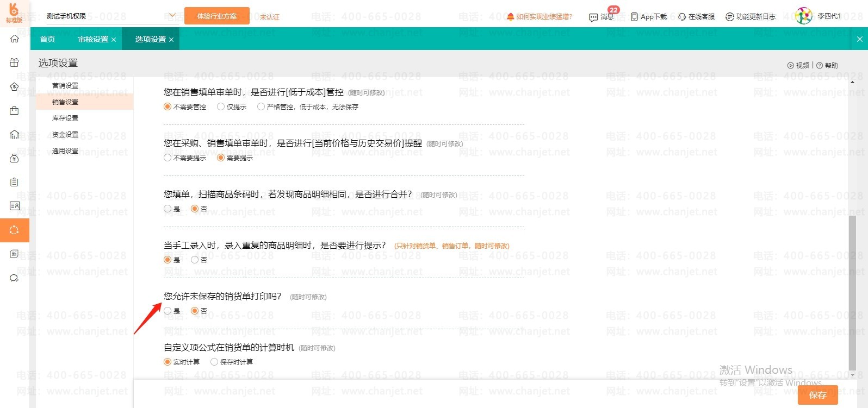
Task: Select 否 for unsaved sales order printing
Action: pyautogui.click(x=195, y=311)
